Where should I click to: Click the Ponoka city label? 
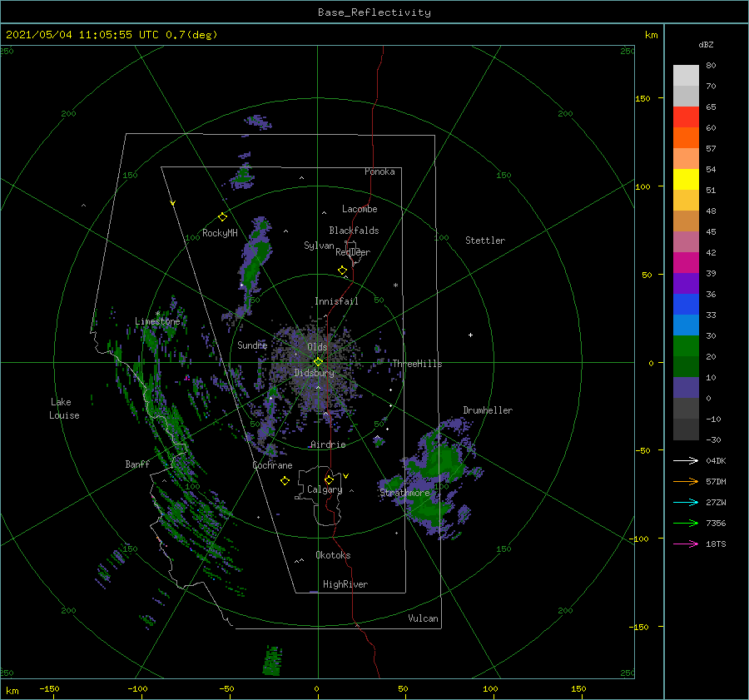[x=379, y=171]
